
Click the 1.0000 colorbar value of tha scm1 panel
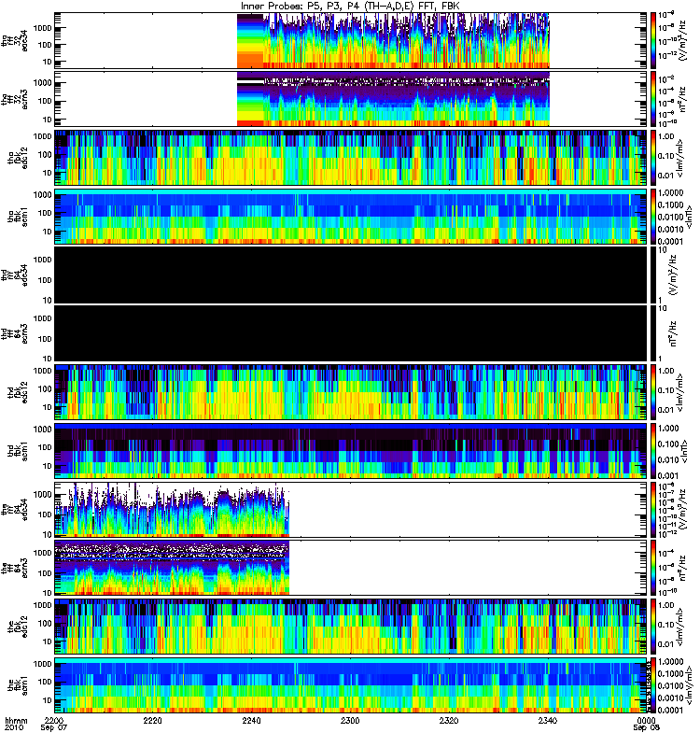(670, 192)
